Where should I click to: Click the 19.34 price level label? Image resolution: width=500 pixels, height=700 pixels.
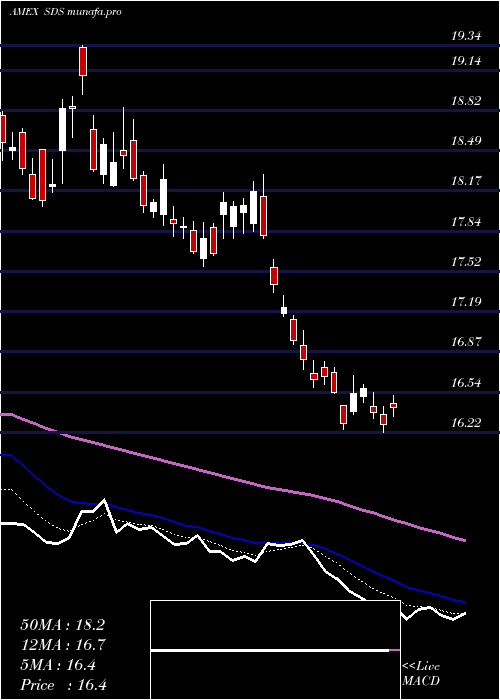[466, 36]
